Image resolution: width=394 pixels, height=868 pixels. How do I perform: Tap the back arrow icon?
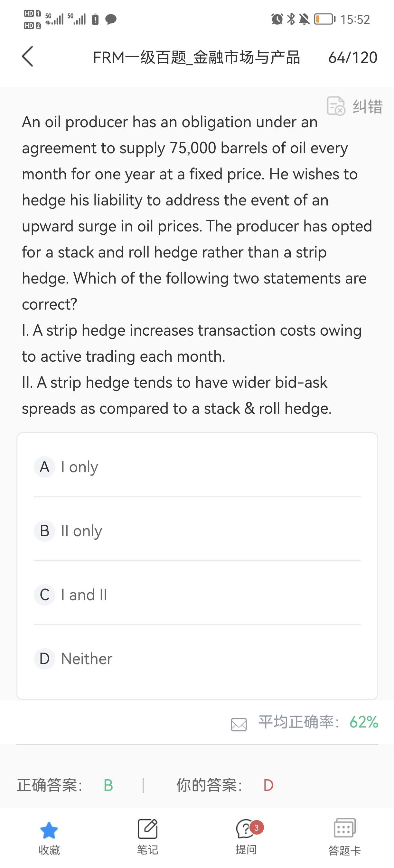tap(28, 57)
